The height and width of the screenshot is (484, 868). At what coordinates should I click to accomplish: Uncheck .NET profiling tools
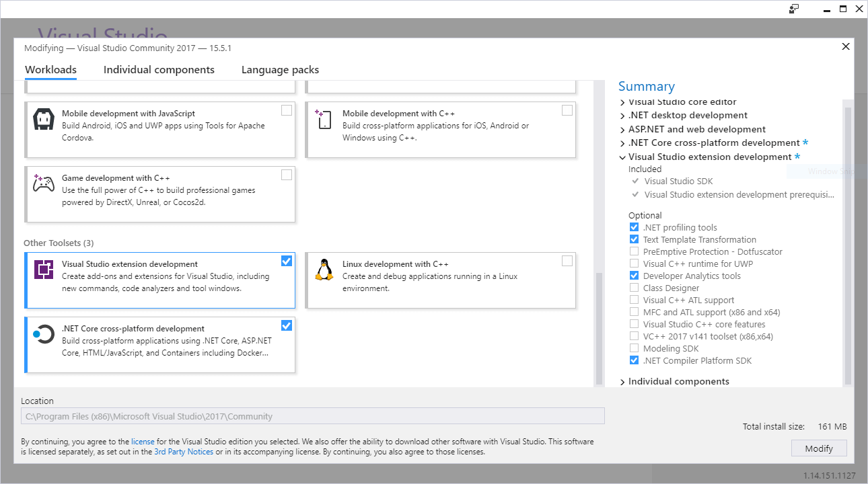634,227
